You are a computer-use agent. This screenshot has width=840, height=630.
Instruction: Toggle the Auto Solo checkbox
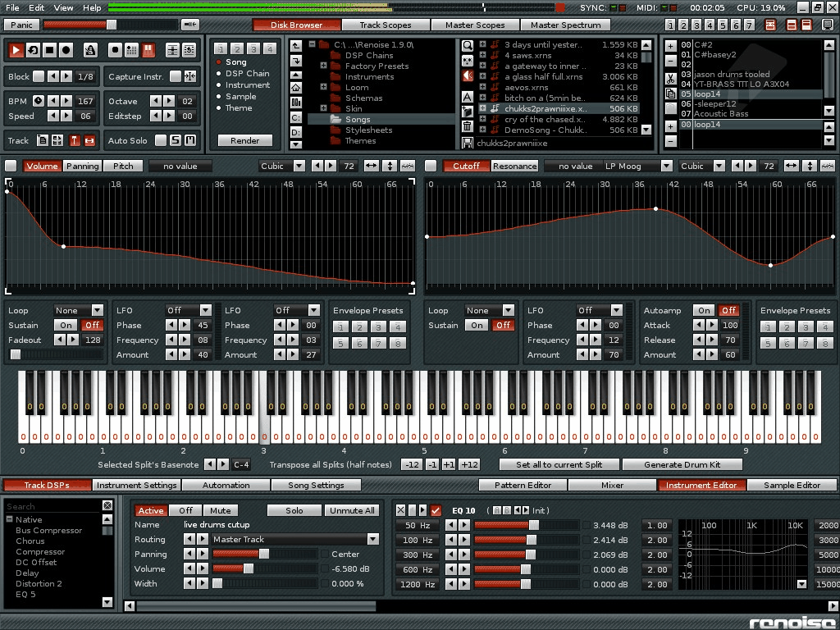160,140
